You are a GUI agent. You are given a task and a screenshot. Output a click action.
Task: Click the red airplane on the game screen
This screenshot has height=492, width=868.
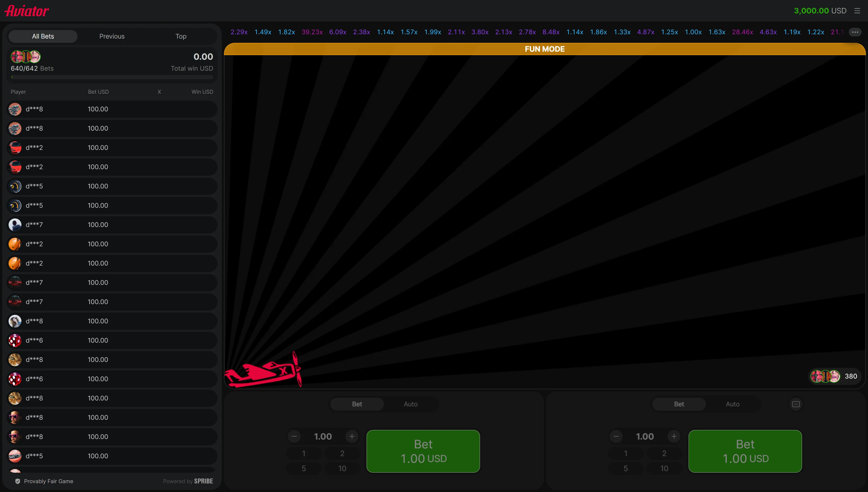pos(263,370)
